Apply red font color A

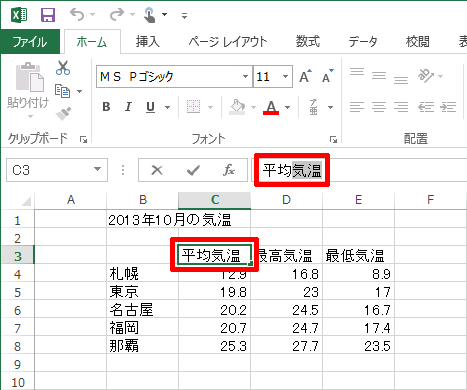[271, 107]
